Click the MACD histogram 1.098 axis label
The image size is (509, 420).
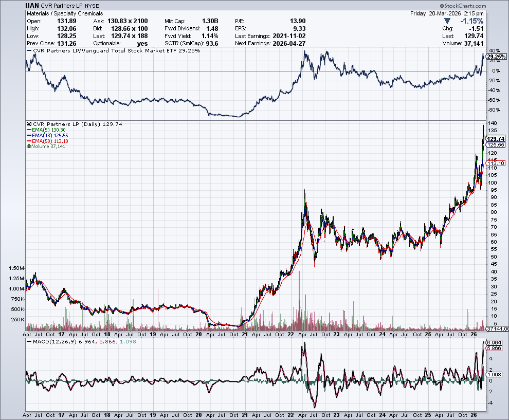tap(495, 374)
